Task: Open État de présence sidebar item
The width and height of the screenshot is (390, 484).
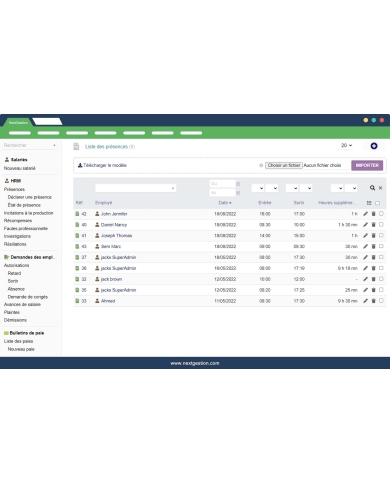Action: click(x=24, y=205)
